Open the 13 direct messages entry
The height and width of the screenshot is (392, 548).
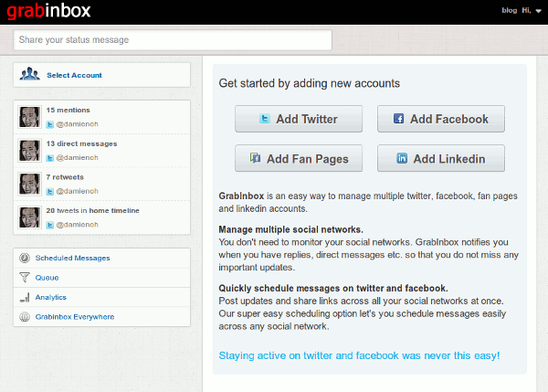coord(81,143)
